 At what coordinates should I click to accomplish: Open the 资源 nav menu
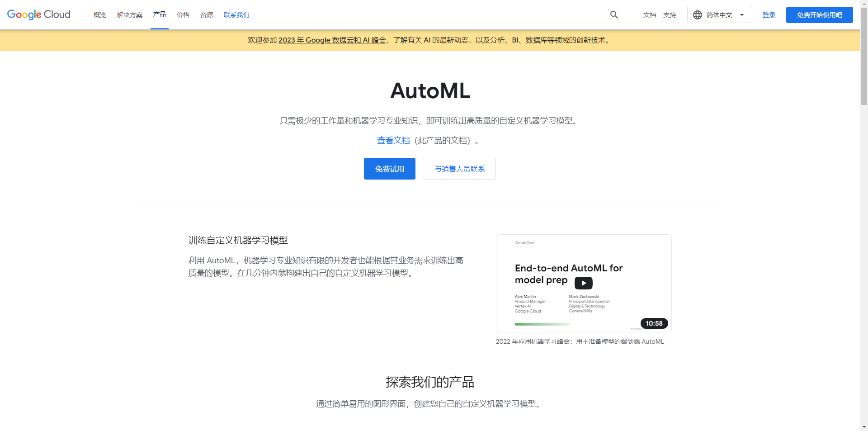click(207, 15)
